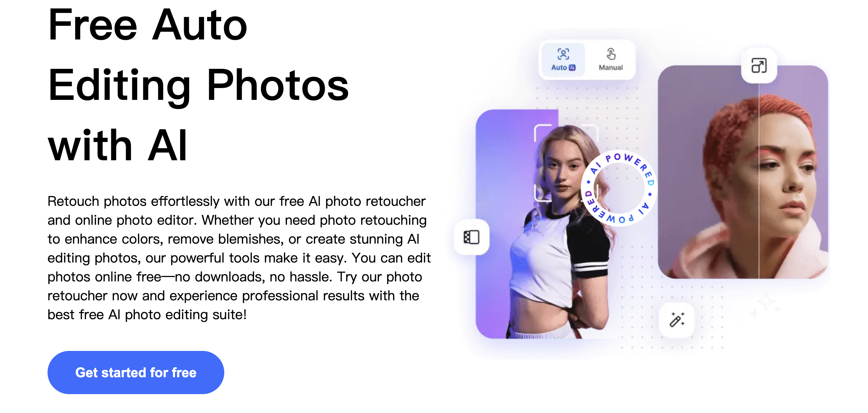Click the small AI badge next to Auto
Screen dimensions: 868x413
(572, 67)
